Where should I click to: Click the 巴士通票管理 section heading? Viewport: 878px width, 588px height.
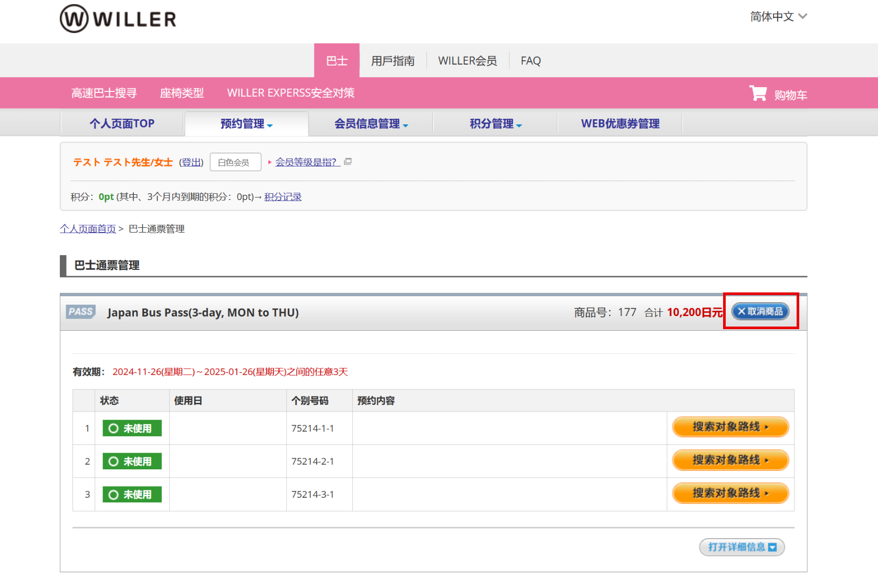(x=107, y=265)
